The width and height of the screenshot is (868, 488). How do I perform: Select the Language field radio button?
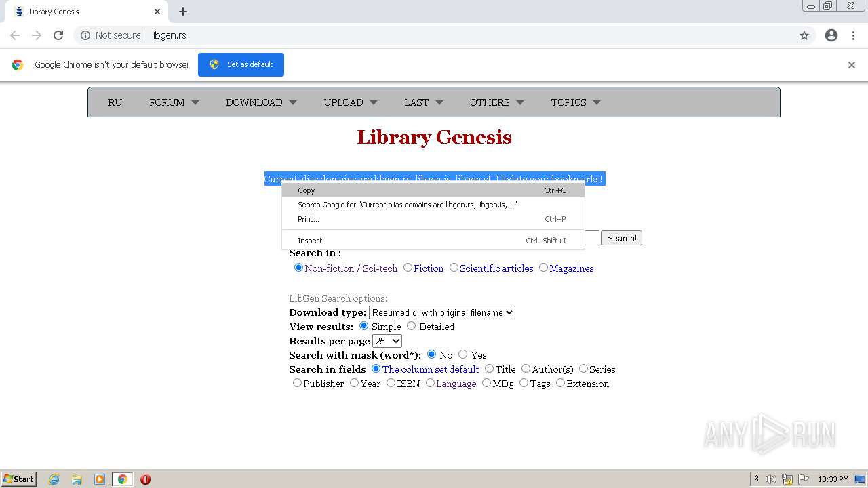click(x=430, y=383)
